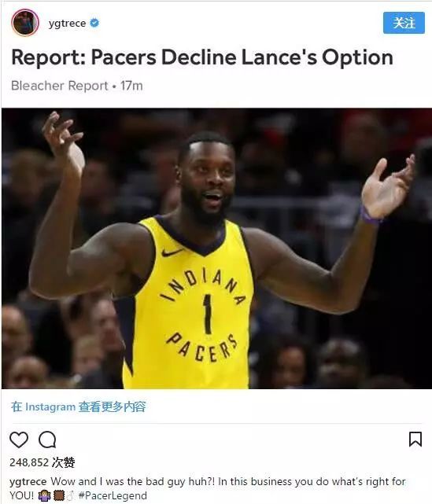Click the 17m timestamp label

pos(131,86)
